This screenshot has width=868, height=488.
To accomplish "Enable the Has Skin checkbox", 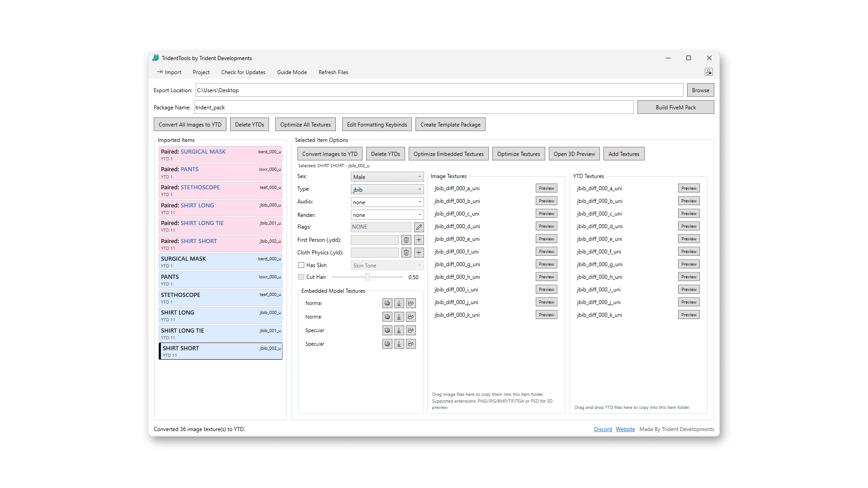I will pos(301,265).
